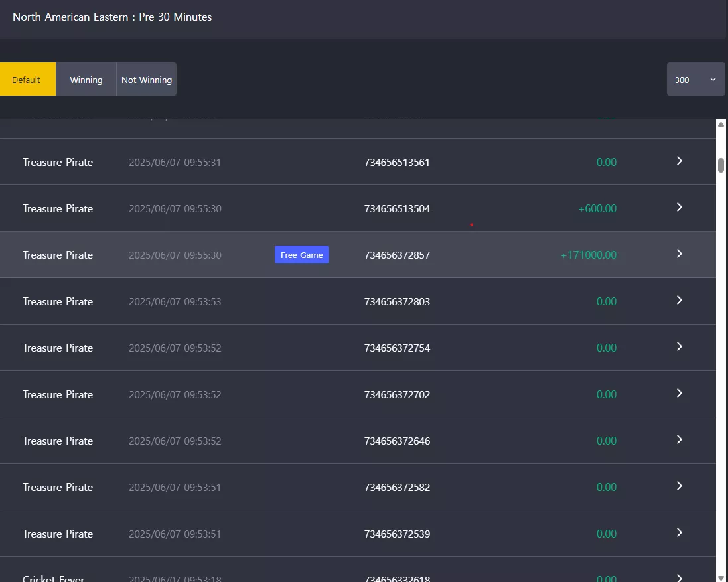Open details arrow for bet 734656372539

tap(680, 532)
